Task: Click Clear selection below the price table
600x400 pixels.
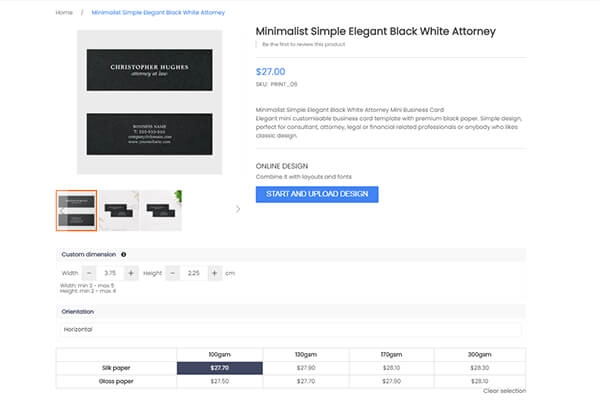Action: pyautogui.click(x=504, y=391)
